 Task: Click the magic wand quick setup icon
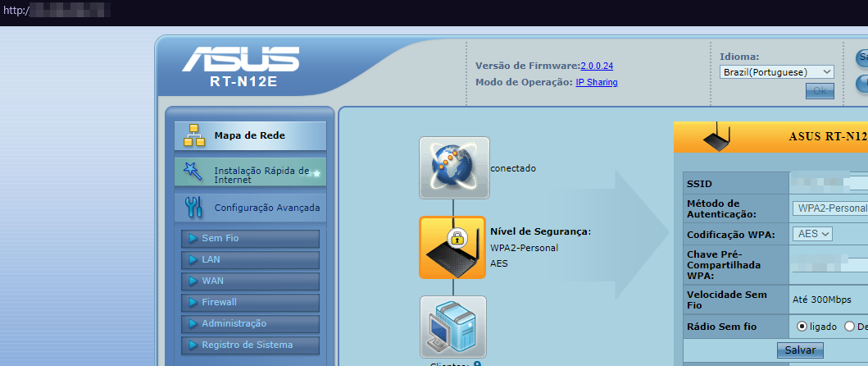tap(193, 172)
